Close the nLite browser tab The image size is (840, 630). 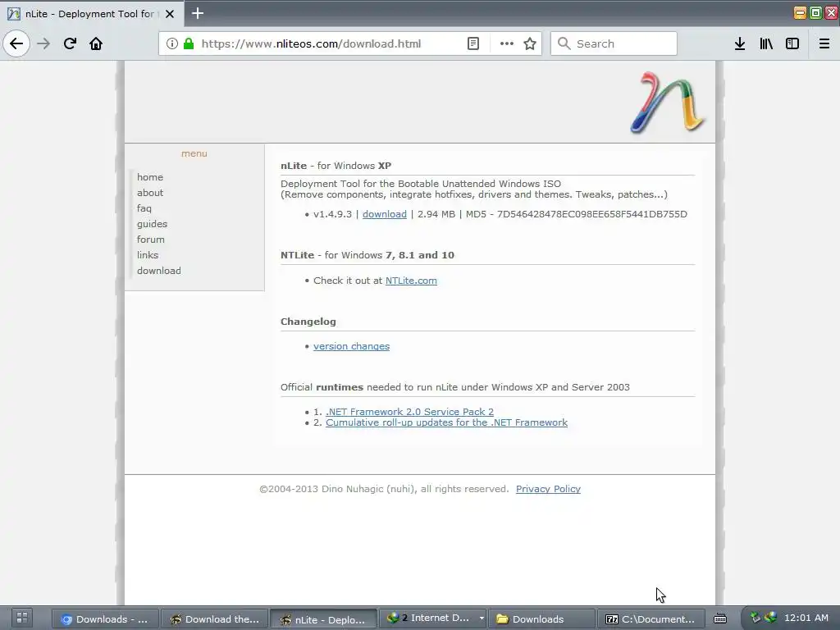coord(170,14)
